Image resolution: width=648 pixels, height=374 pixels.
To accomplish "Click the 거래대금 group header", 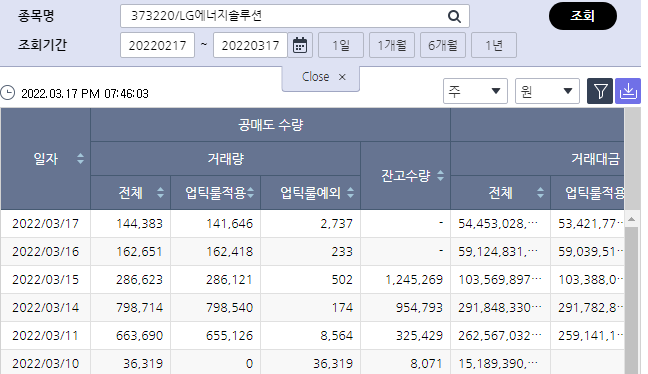I will pyautogui.click(x=596, y=159).
